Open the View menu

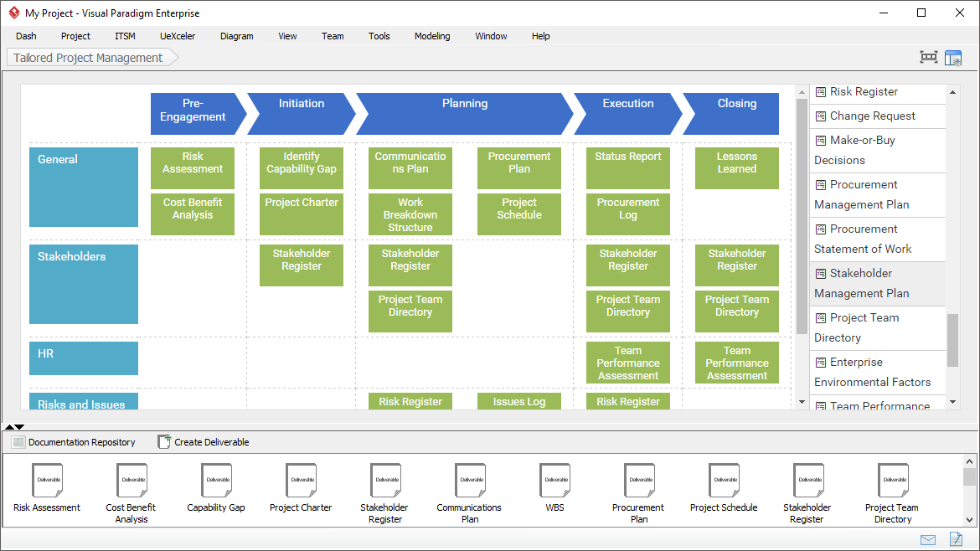pos(287,36)
